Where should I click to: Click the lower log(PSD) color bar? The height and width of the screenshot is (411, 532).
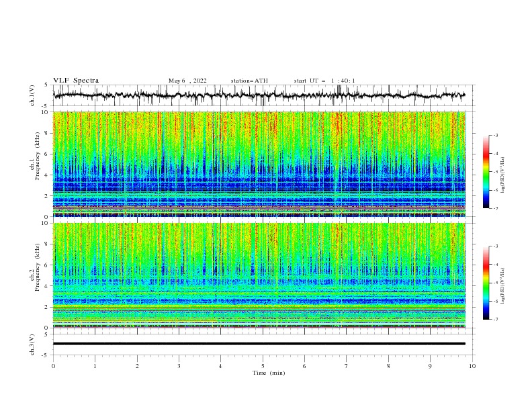(486, 283)
